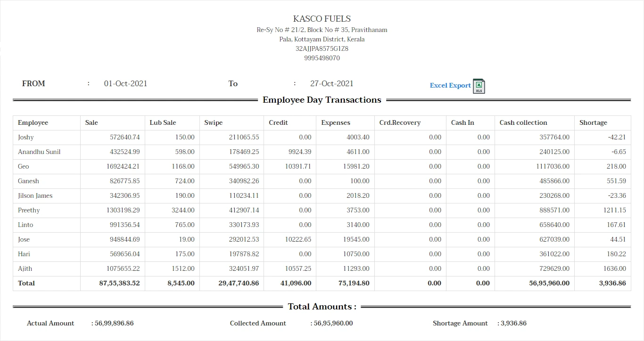Select the Sale column header
644x341 pixels.
click(x=91, y=122)
